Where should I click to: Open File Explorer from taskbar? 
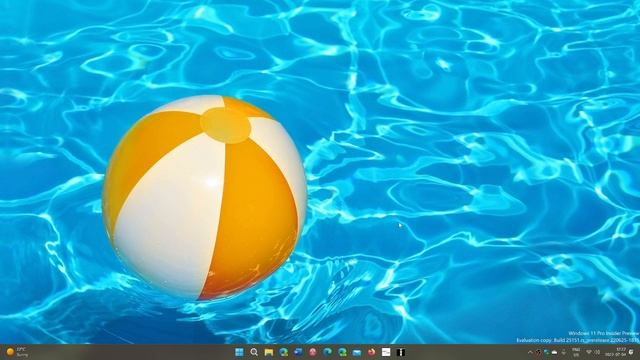(269, 352)
